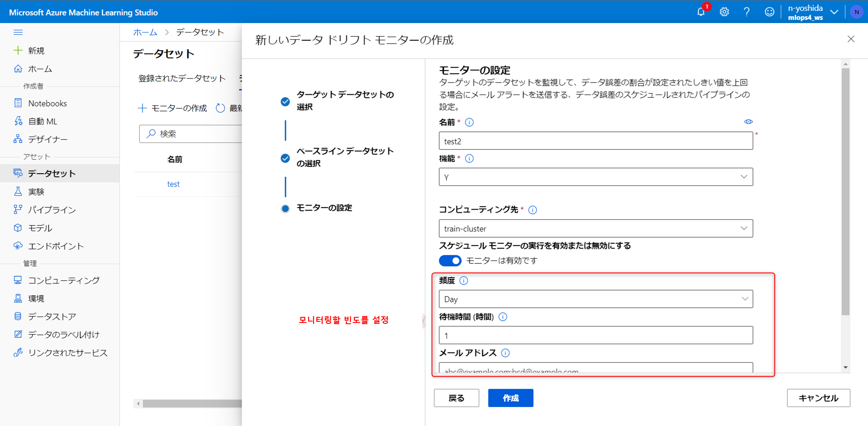Open the train-cluster compute dropdown
868x426 pixels.
click(x=595, y=229)
